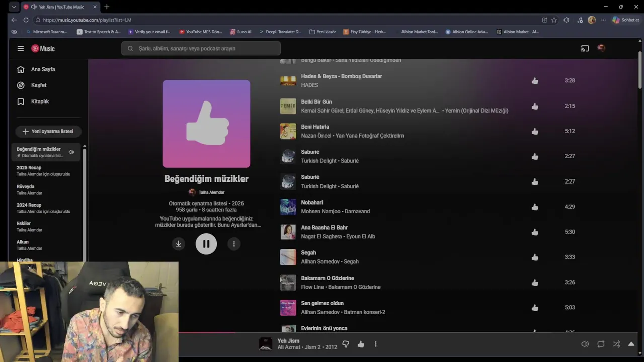Open the 2025 Recap playlist

45,171
